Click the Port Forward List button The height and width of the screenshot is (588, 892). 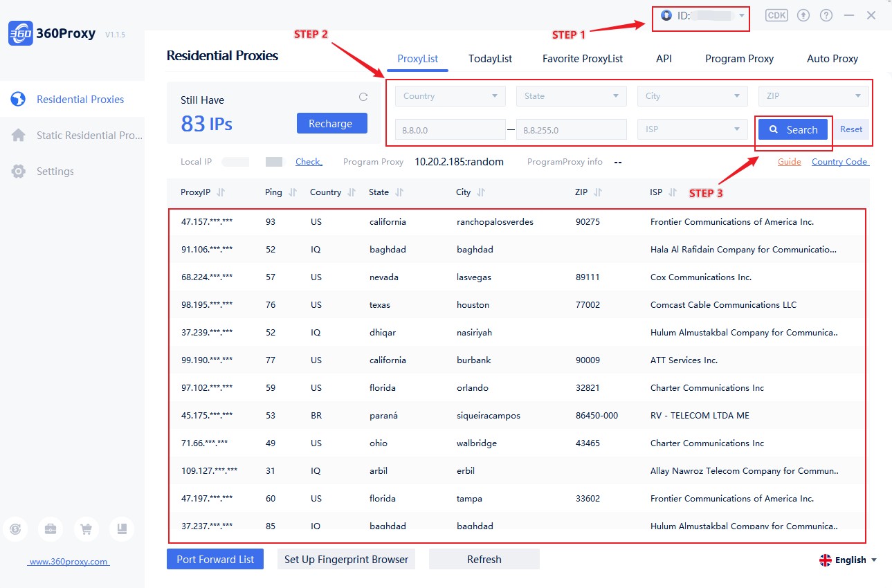point(215,560)
